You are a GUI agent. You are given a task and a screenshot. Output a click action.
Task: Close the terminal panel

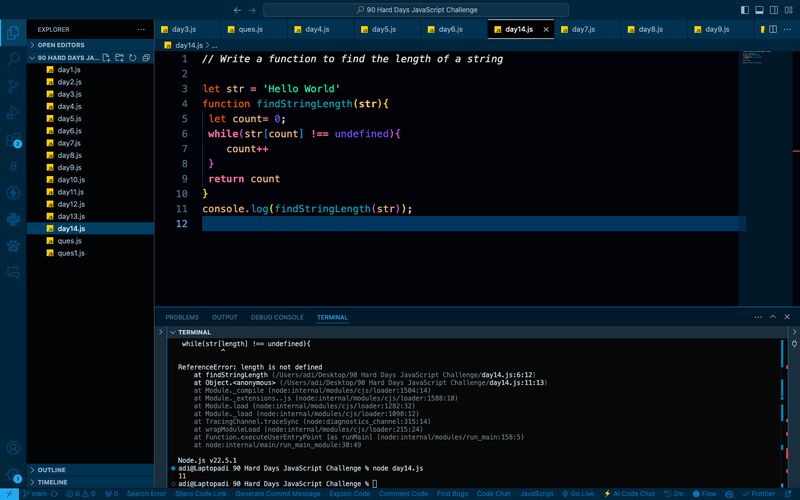(x=787, y=317)
